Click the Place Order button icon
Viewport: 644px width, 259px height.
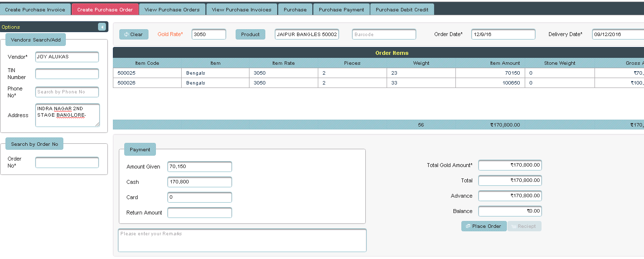click(468, 226)
